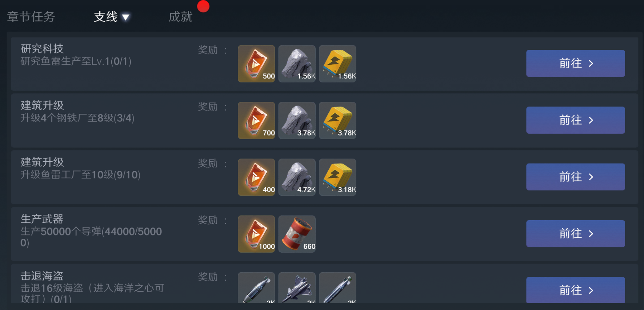The height and width of the screenshot is (310, 644).
Task: Tap the red notification dot on 成就
Action: (203, 6)
